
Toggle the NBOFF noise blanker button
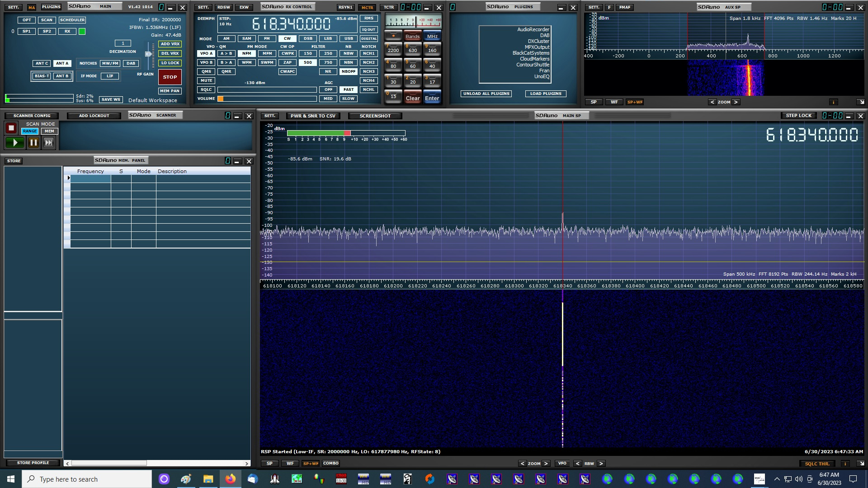pyautogui.click(x=348, y=71)
